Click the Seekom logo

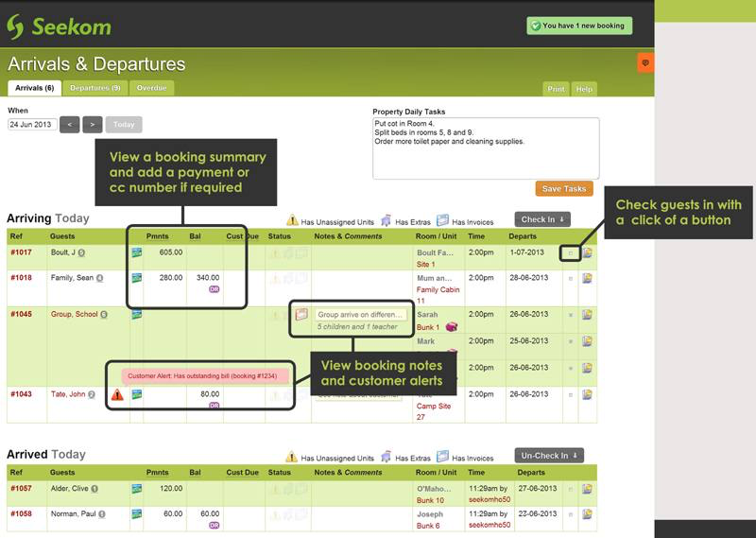point(59,26)
